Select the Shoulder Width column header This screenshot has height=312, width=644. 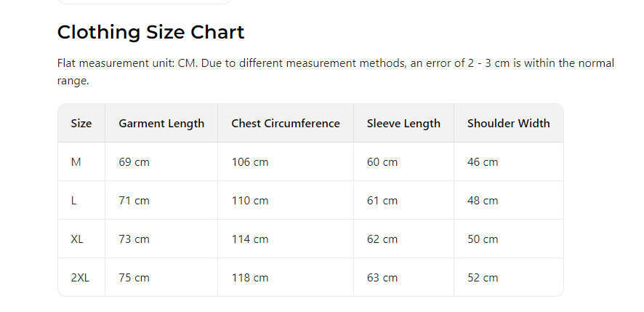tap(508, 124)
